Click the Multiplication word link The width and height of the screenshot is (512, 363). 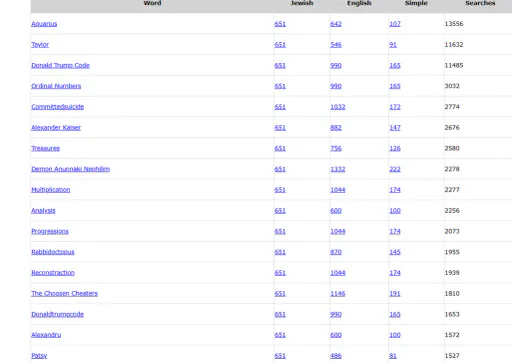(51, 190)
